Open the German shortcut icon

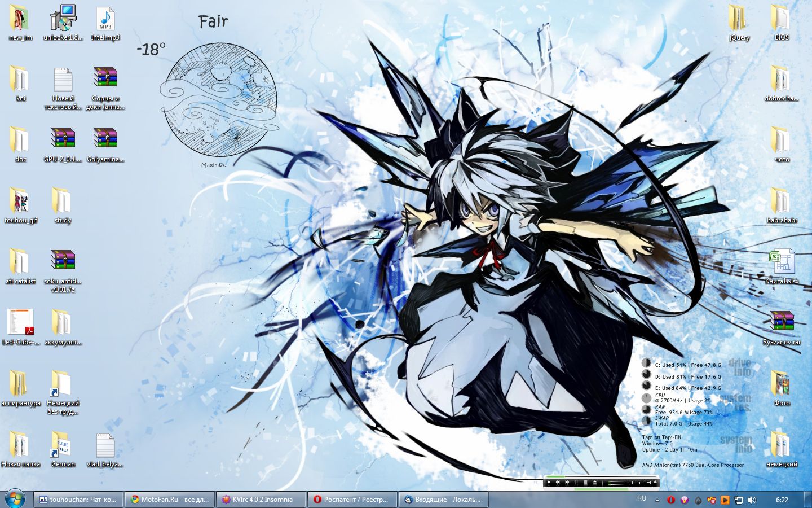coord(63,449)
